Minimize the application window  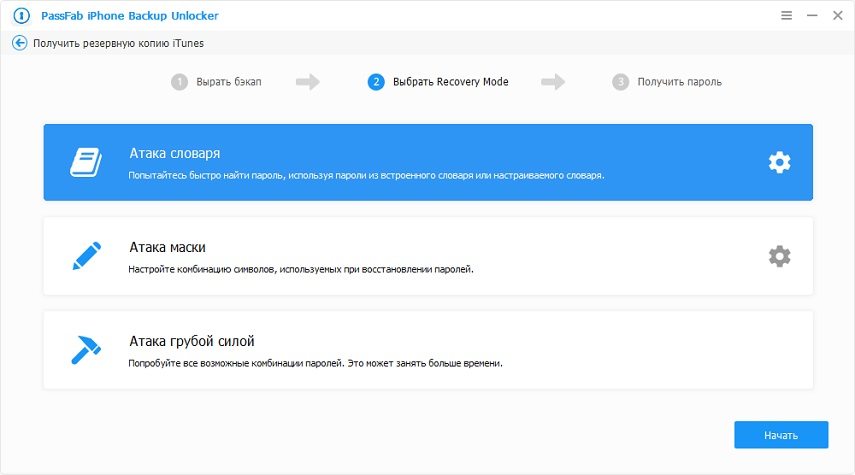[810, 16]
